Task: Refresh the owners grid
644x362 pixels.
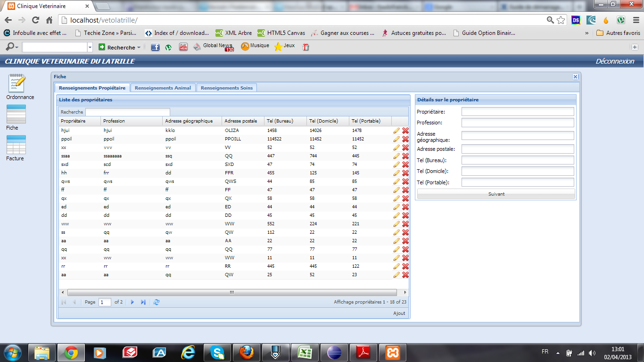Action: [x=157, y=302]
